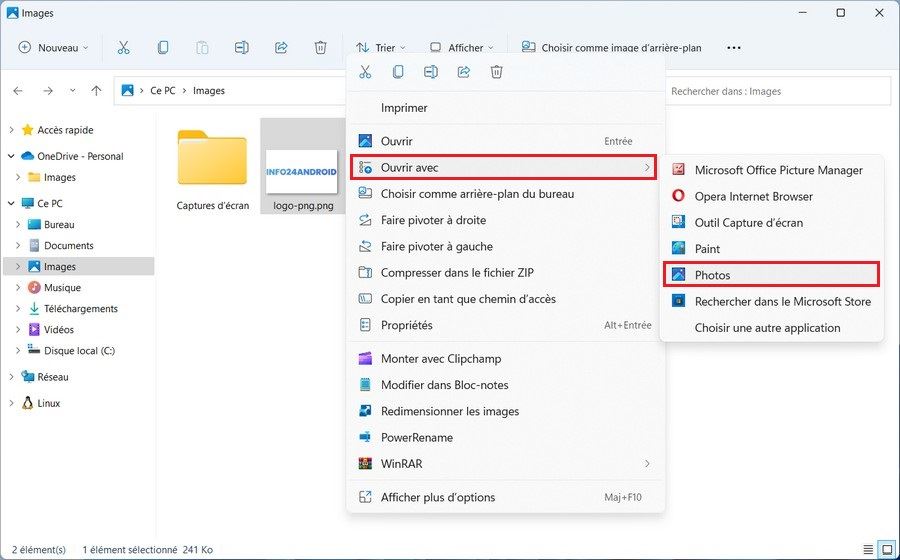Screen dimensions: 900x560
Task: Choose Modifier dans Bloc-notes
Action: [x=506, y=385]
